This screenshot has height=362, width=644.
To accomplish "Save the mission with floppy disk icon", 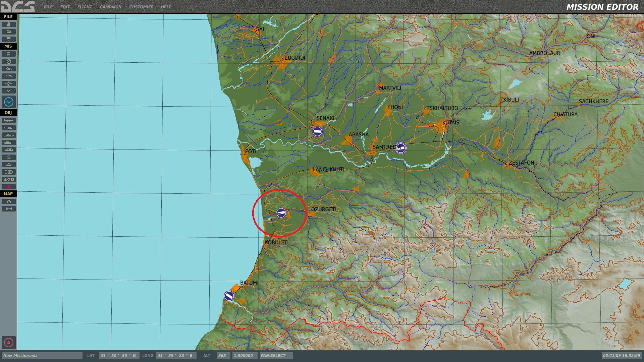I will (9, 39).
